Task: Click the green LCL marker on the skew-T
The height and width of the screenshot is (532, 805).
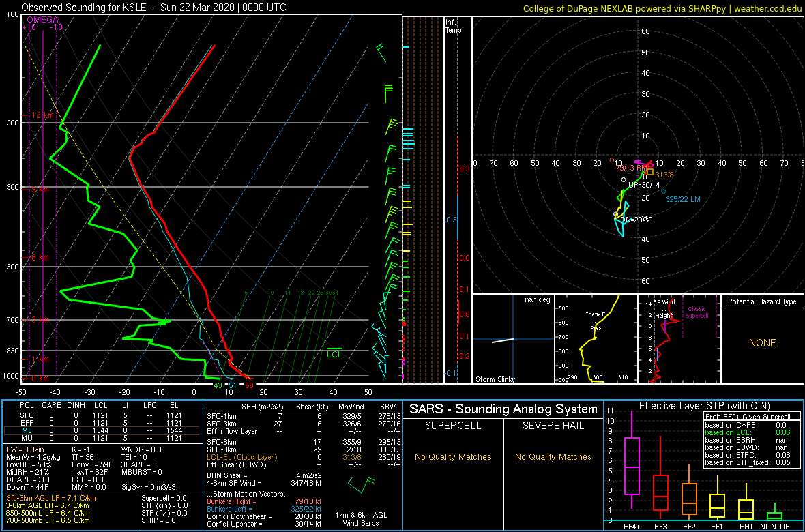Action: (x=334, y=352)
